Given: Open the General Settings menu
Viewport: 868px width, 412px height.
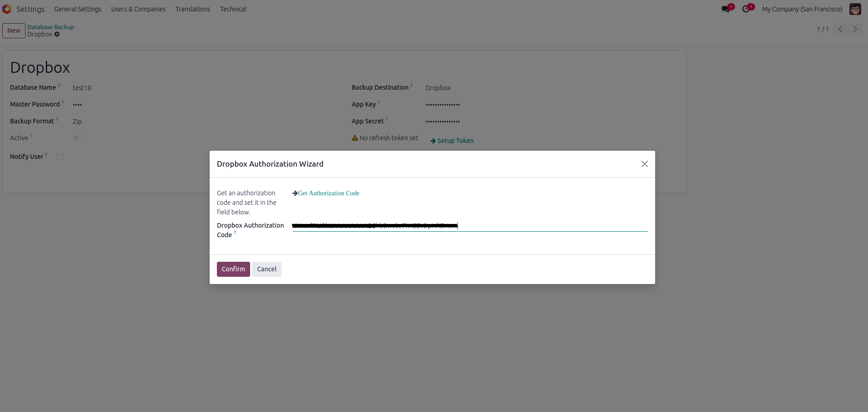Looking at the screenshot, I should click(78, 9).
